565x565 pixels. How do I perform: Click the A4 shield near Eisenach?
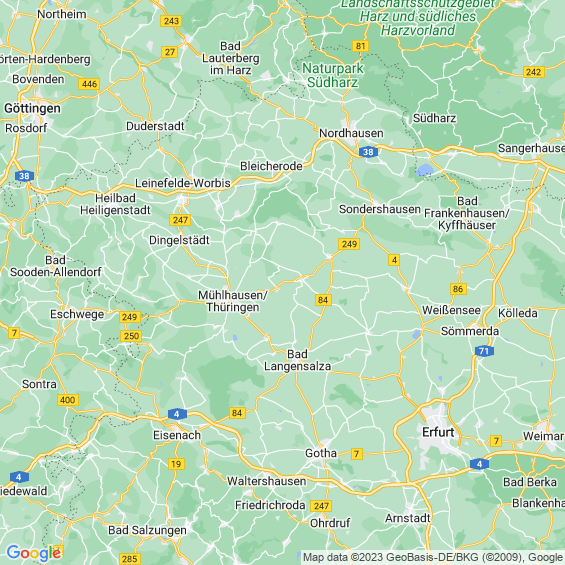pyautogui.click(x=177, y=414)
